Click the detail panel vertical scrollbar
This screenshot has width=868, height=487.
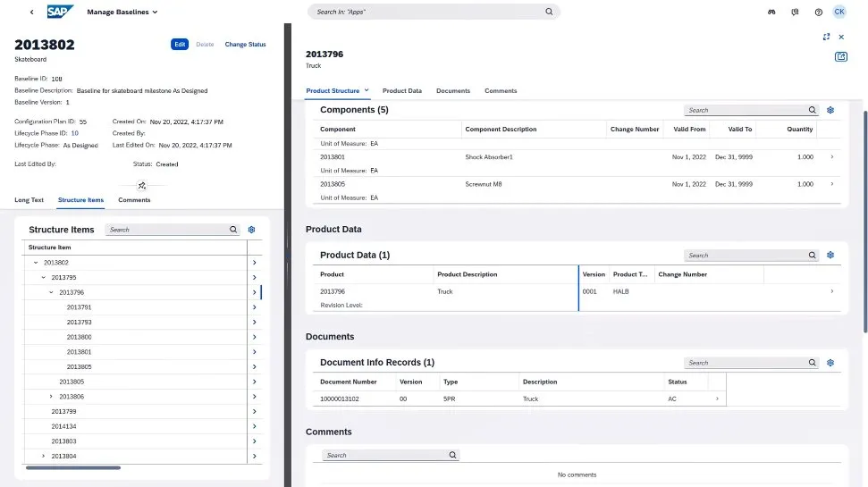(x=865, y=222)
